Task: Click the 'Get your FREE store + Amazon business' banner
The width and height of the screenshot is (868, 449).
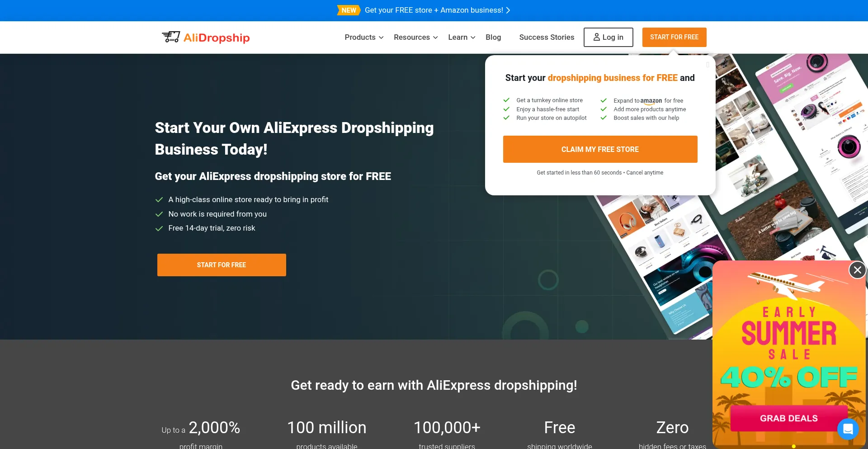Action: (x=434, y=10)
